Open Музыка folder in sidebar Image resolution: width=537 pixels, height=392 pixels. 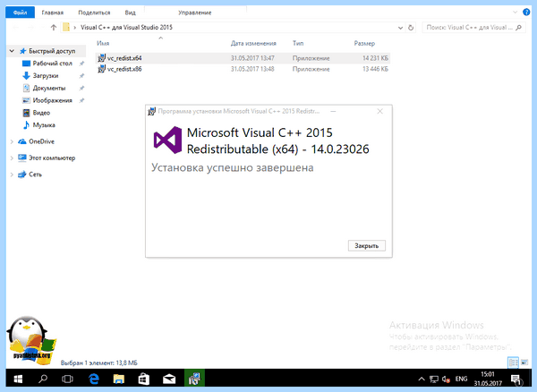pyautogui.click(x=44, y=125)
